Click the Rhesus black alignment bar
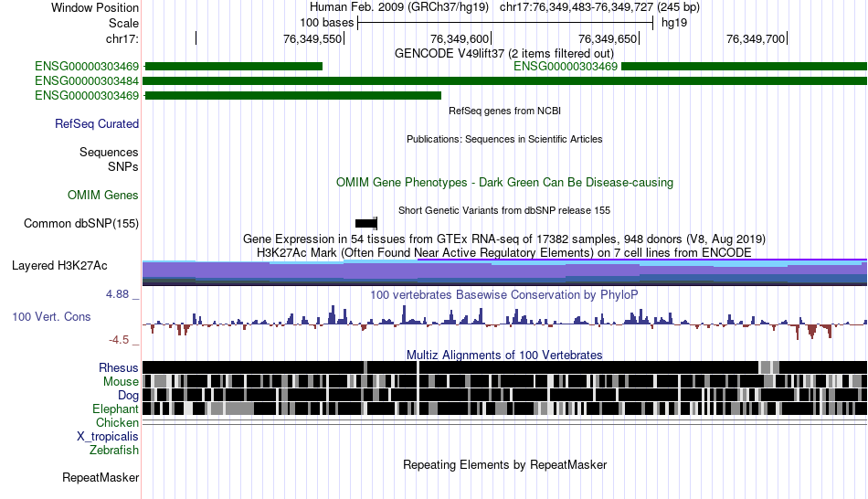This screenshot has height=499, width=868. 505,367
